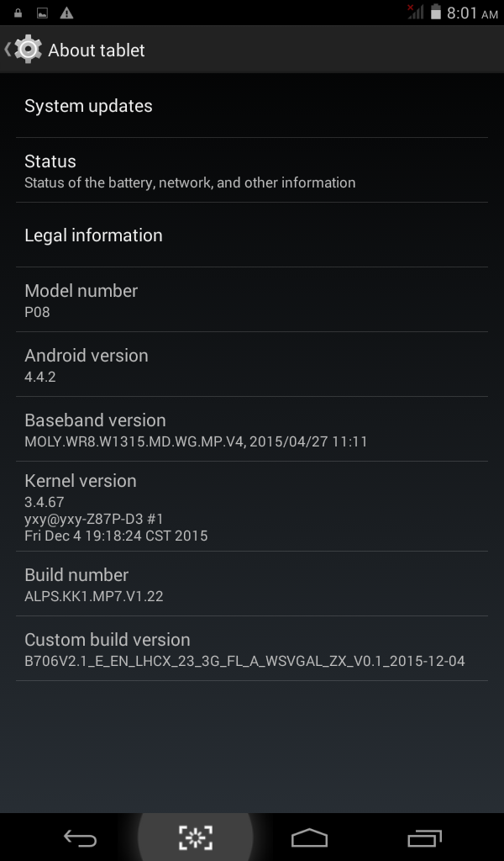Open Recent apps via the navigation icon
The image size is (504, 861).
pos(424,838)
